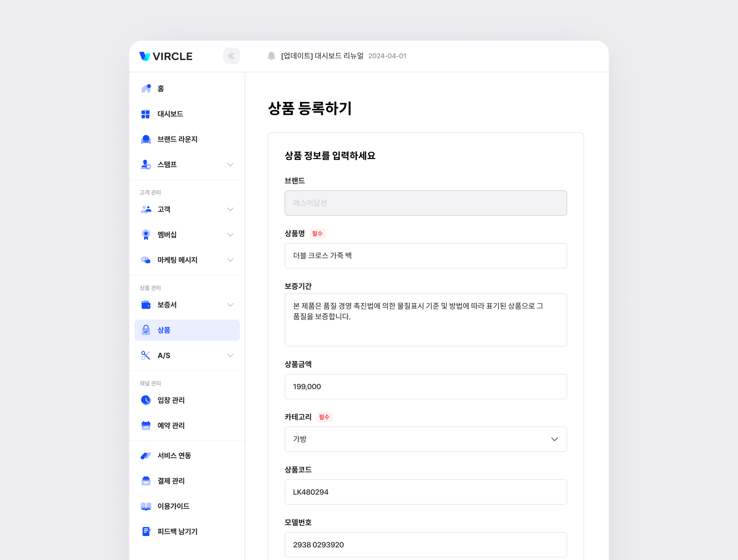The image size is (738, 560).
Task: Expand the 스탬프 submenu chevron
Action: point(230,165)
